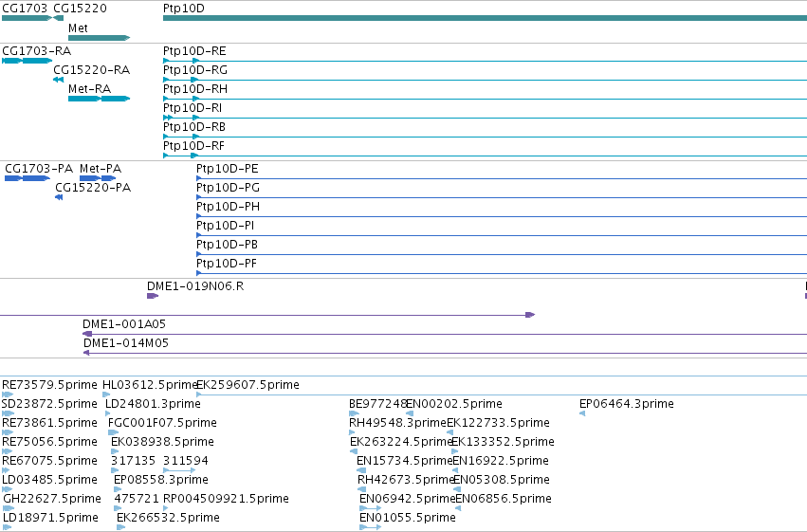Click the EN06856.5prime label
This screenshot has width=807, height=532.
[504, 499]
